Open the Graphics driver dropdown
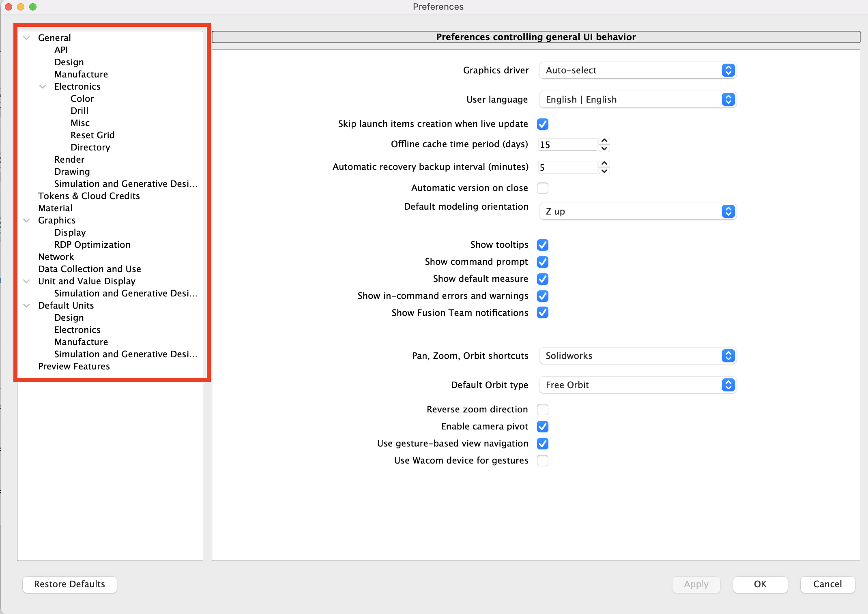Screen dimensions: 868x614 tap(637, 70)
